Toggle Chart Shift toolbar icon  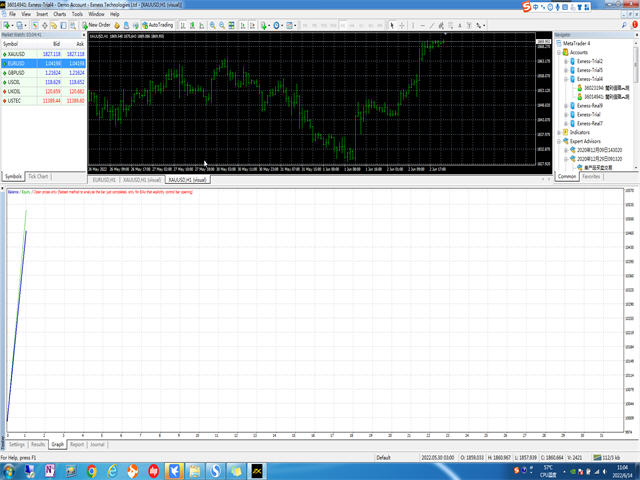252,25
